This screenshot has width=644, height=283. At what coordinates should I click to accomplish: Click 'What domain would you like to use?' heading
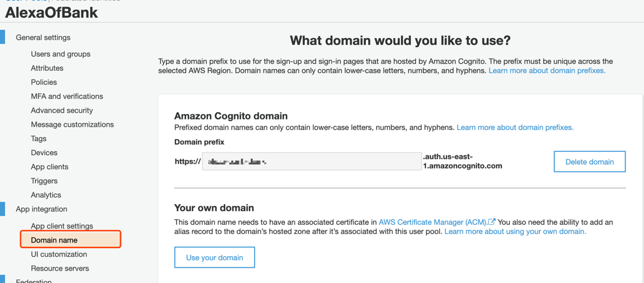point(400,40)
